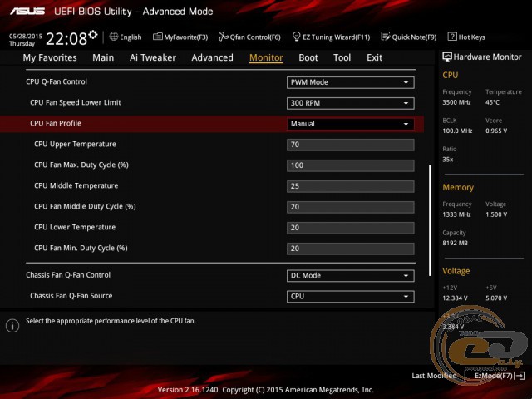Click Ratio value 35x
The height and width of the screenshot is (399, 532).
[448, 159]
